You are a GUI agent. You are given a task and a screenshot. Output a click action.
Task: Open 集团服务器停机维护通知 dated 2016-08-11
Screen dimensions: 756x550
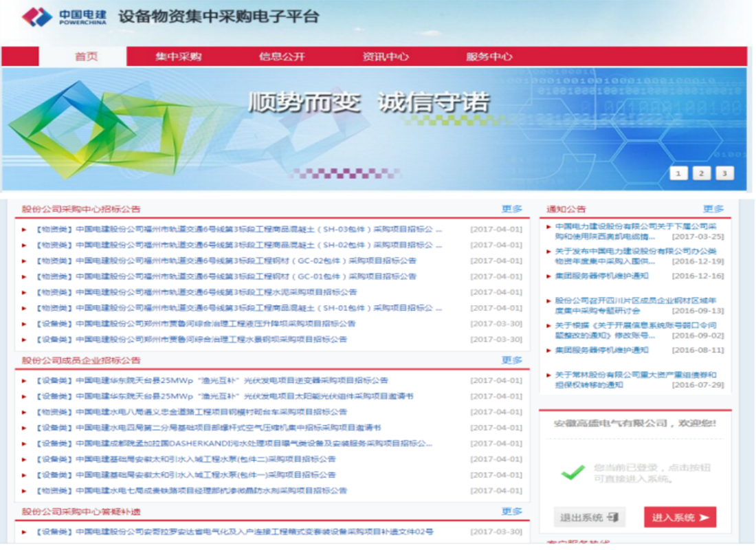pos(602,350)
